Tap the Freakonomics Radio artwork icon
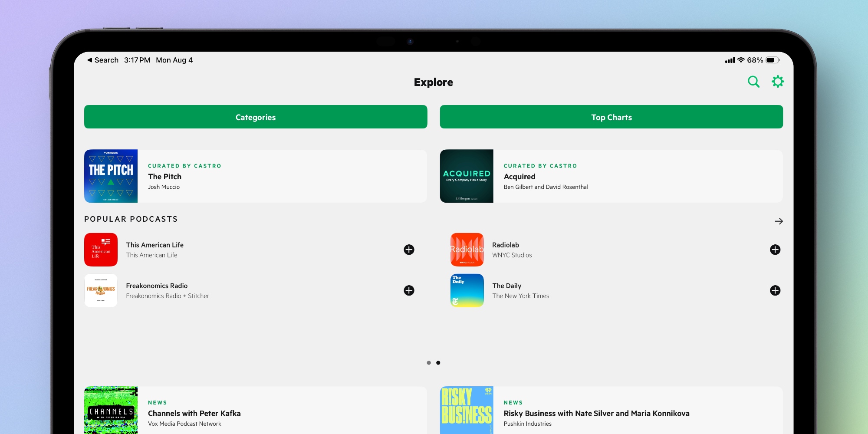The height and width of the screenshot is (434, 868). [x=101, y=290]
